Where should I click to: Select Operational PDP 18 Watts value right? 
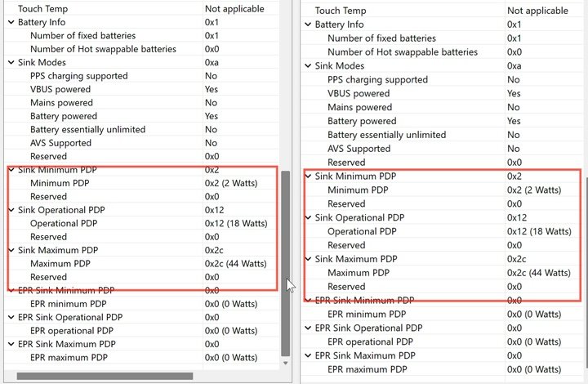coord(539,231)
